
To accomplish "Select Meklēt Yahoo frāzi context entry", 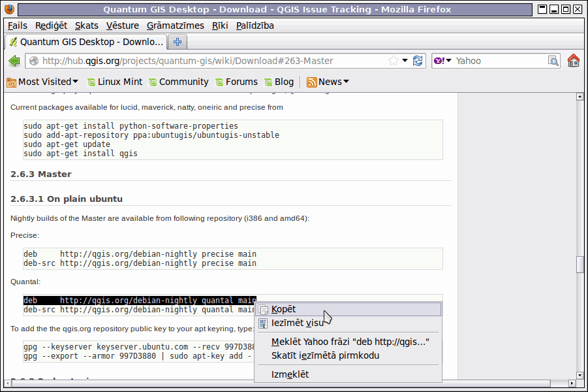I will click(x=348, y=342).
